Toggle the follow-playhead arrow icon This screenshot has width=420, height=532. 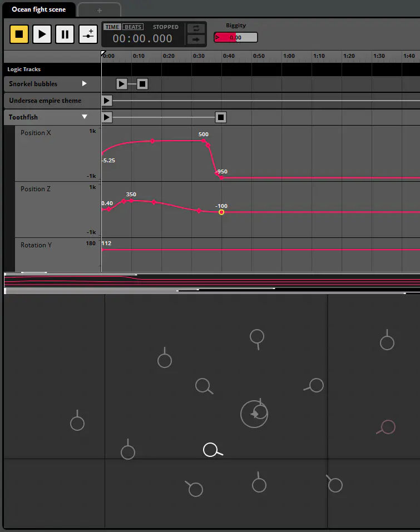[196, 39]
